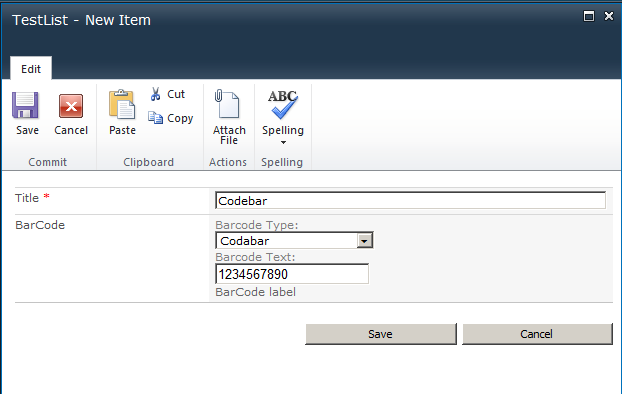The width and height of the screenshot is (622, 394).
Task: Focus the Title text field
Action: click(411, 200)
